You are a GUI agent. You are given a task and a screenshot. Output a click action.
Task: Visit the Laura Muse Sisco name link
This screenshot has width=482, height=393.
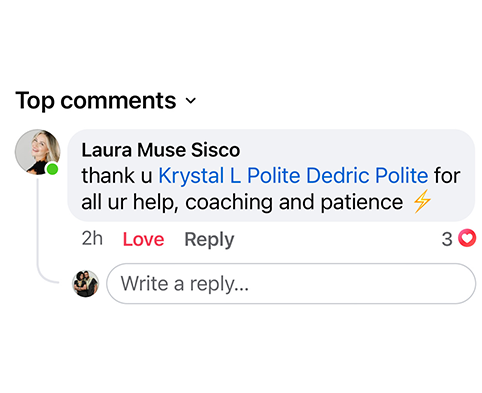point(161,150)
